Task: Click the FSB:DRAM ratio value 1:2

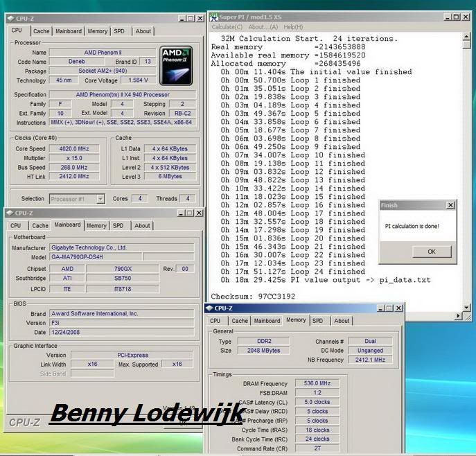Action: [x=317, y=392]
